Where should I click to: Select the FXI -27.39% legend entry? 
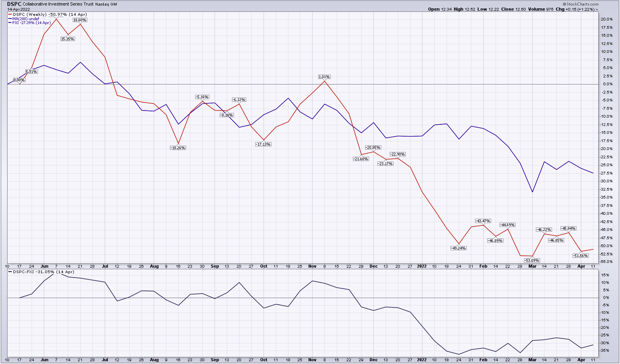[32, 23]
